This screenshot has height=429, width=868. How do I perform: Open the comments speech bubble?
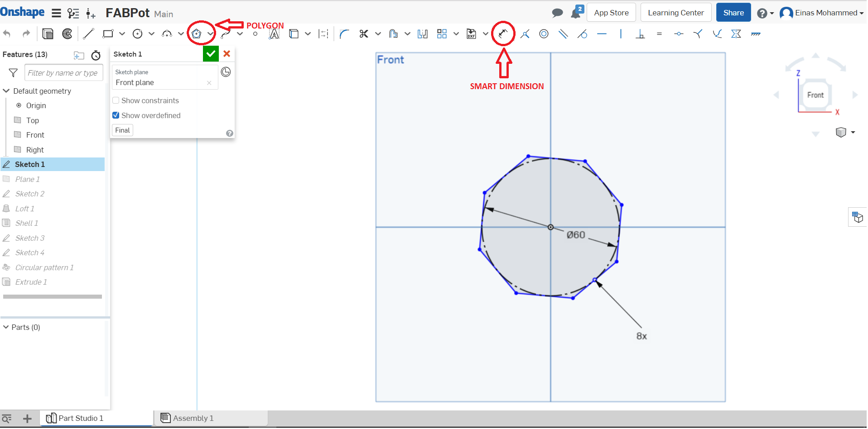click(x=557, y=13)
